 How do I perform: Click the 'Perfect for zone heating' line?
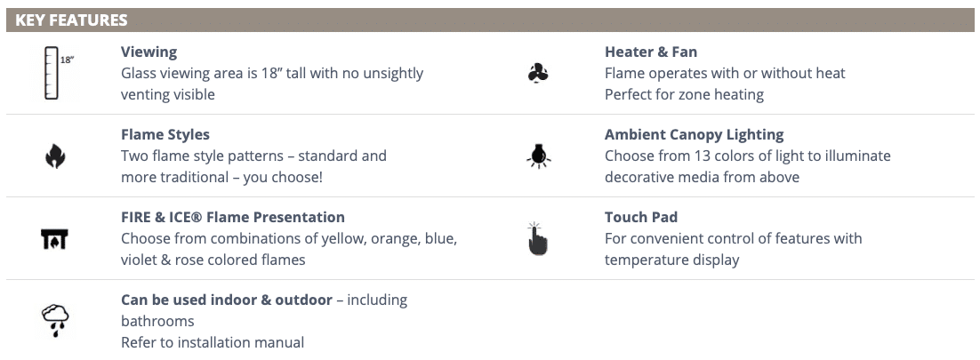[x=684, y=94]
